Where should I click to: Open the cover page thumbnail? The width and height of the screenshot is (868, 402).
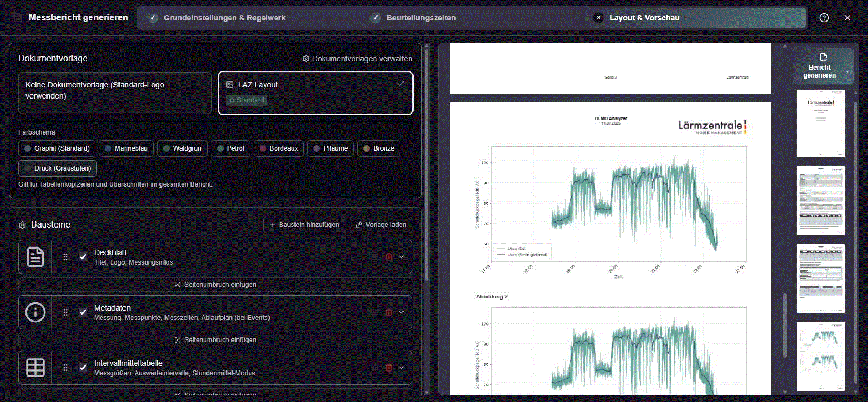[821, 123]
